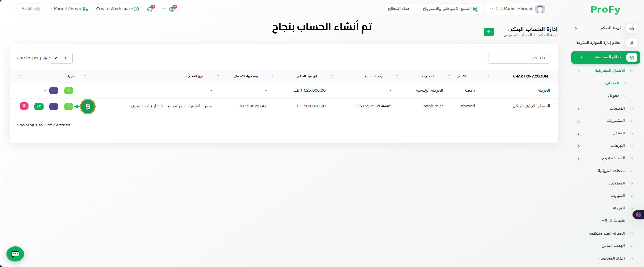This screenshot has width=644, height=267.
Task: Click the لوحة التحكم breadcrumb link
Action: (548, 35)
